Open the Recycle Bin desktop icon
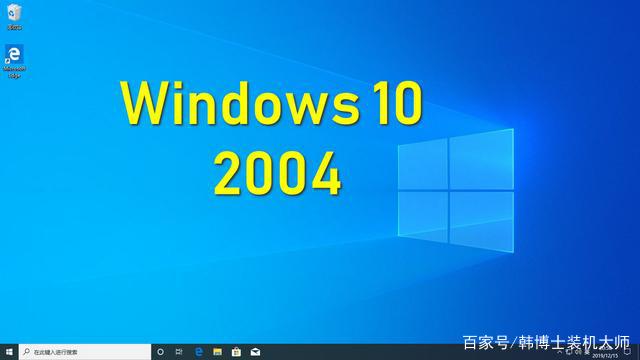Image resolution: width=640 pixels, height=360 pixels. [x=14, y=16]
